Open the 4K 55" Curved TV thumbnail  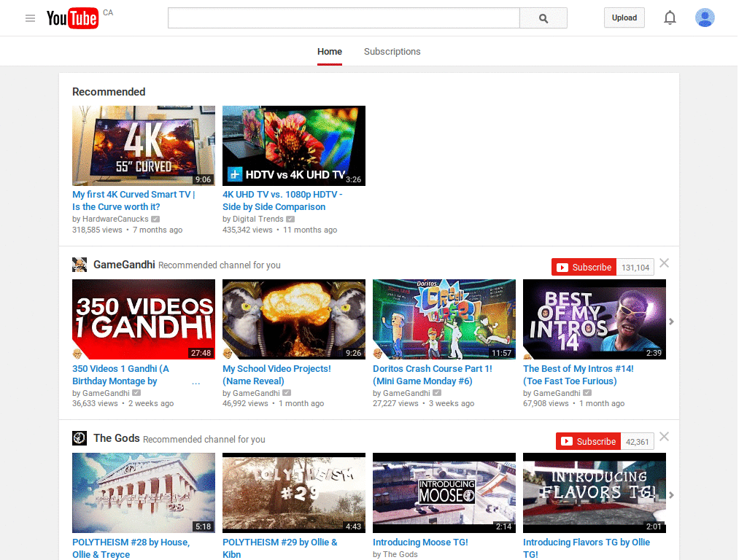144,146
